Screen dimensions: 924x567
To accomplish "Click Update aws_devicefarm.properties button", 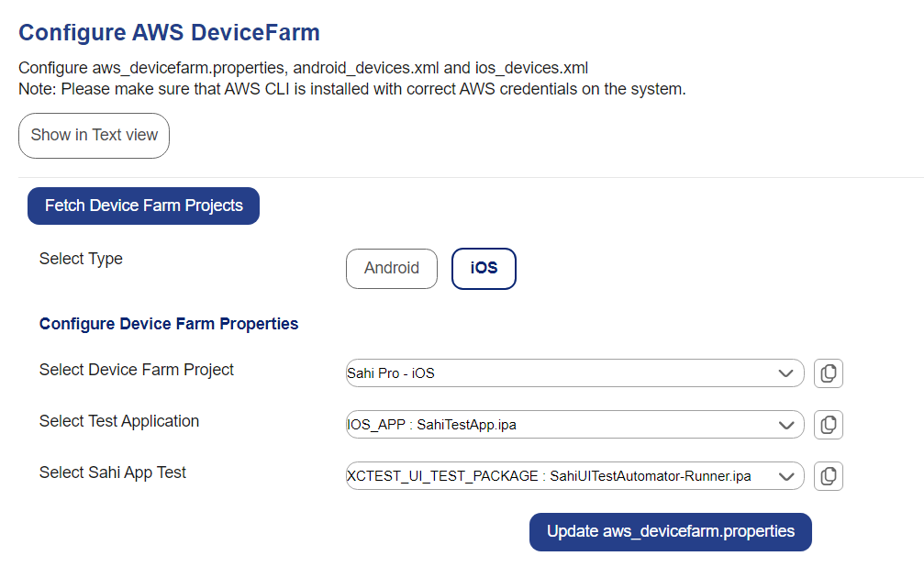I will [670, 532].
